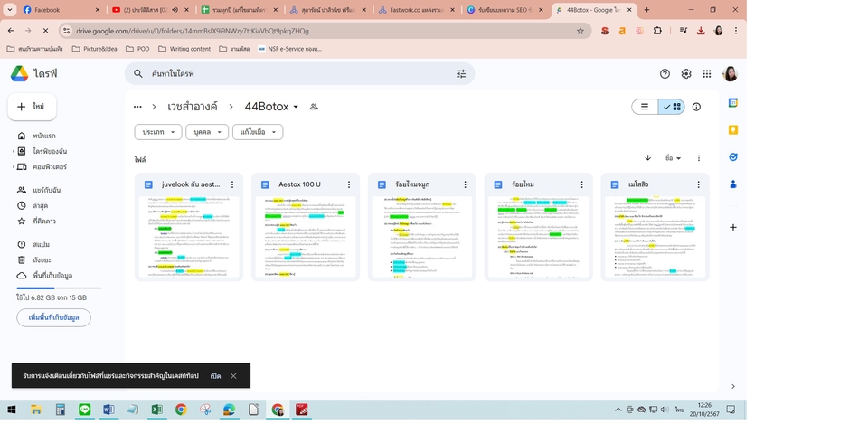Open search filter options icon

pos(461,73)
